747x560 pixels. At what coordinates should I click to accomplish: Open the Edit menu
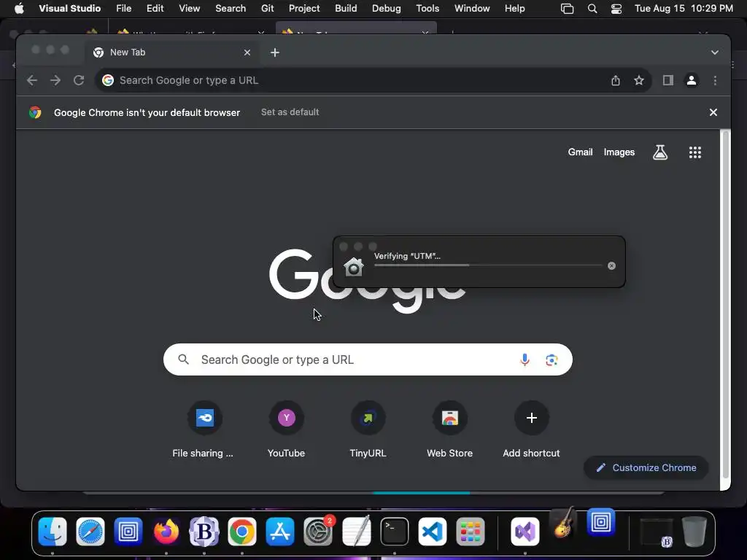pos(155,8)
